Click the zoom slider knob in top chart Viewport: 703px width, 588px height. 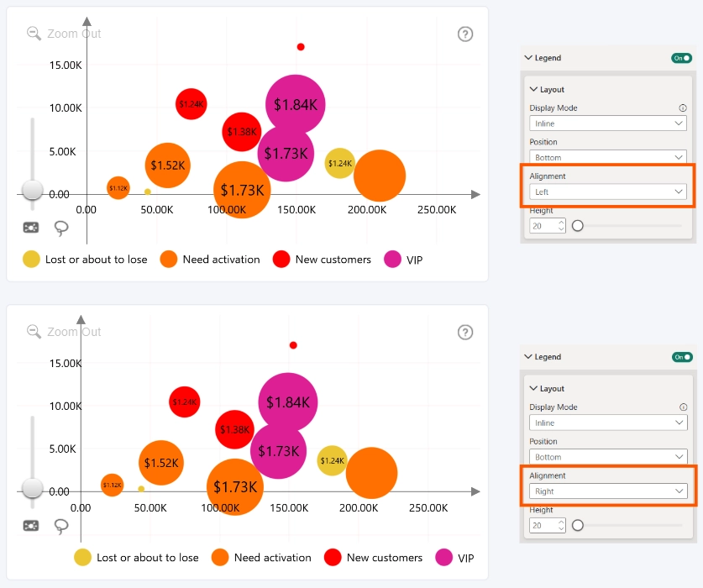(x=32, y=190)
